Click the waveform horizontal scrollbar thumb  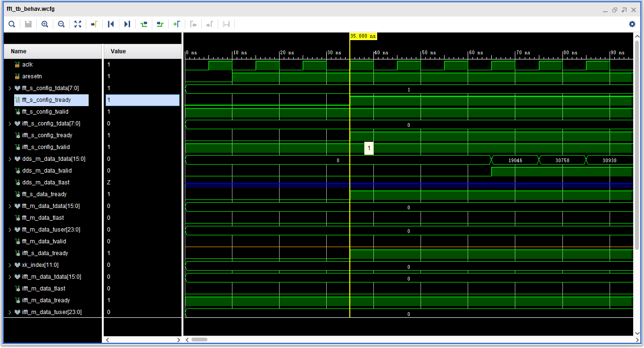pyautogui.click(x=199, y=340)
